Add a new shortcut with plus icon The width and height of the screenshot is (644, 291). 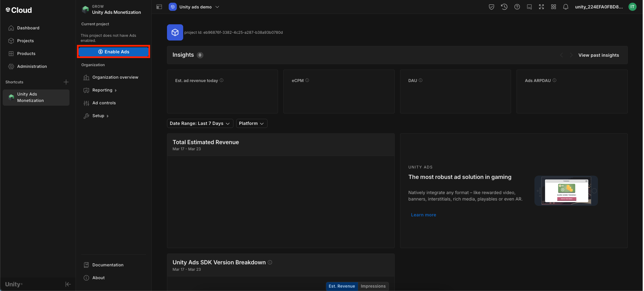66,82
